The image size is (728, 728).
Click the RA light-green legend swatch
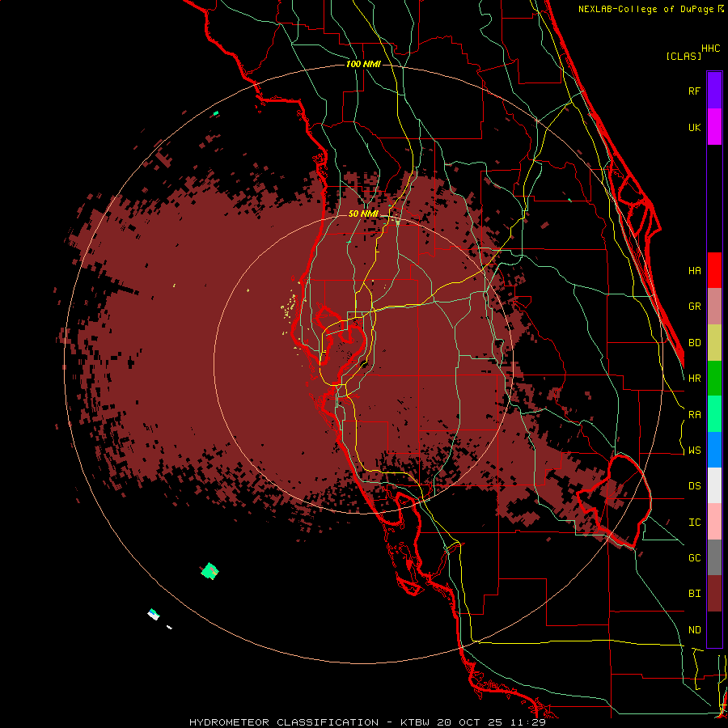pyautogui.click(x=714, y=414)
